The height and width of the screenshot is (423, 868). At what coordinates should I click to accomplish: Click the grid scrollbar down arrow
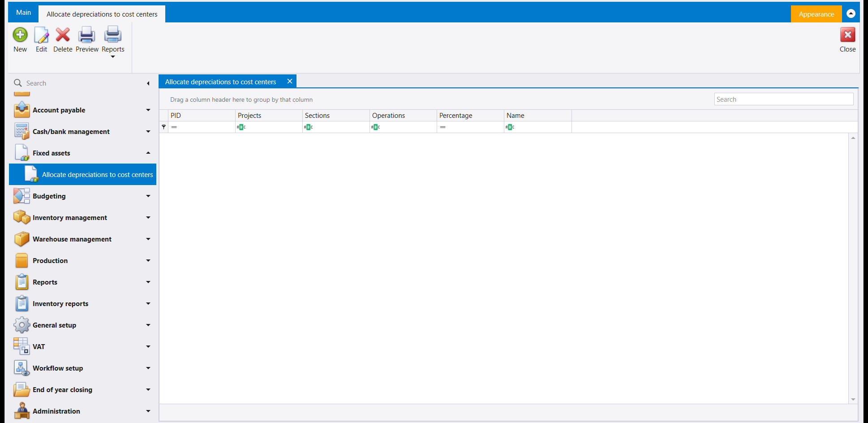tap(853, 399)
